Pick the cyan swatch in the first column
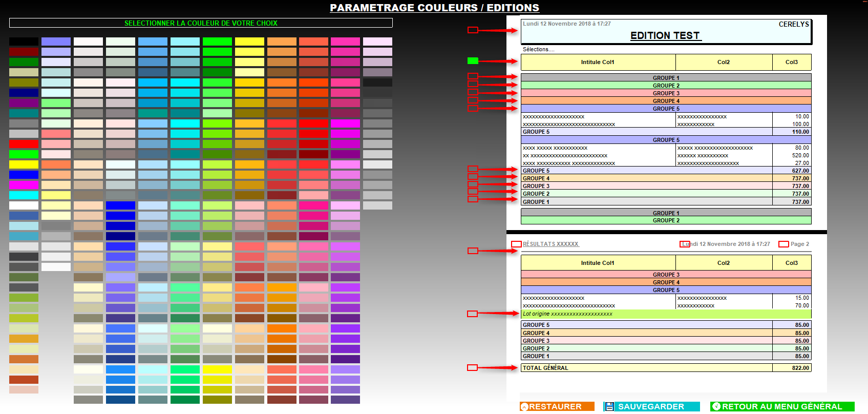The height and width of the screenshot is (414, 868). pyautogui.click(x=24, y=195)
